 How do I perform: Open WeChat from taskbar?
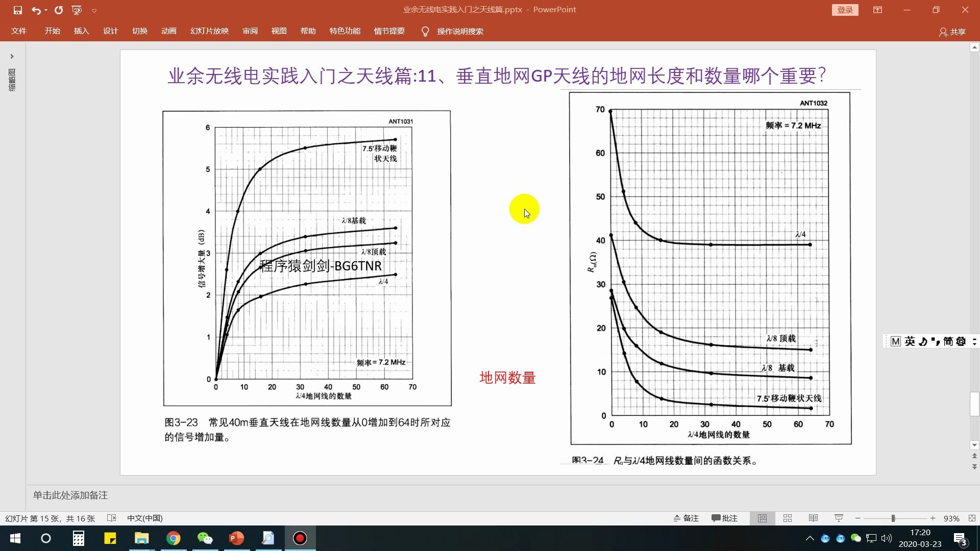205,538
